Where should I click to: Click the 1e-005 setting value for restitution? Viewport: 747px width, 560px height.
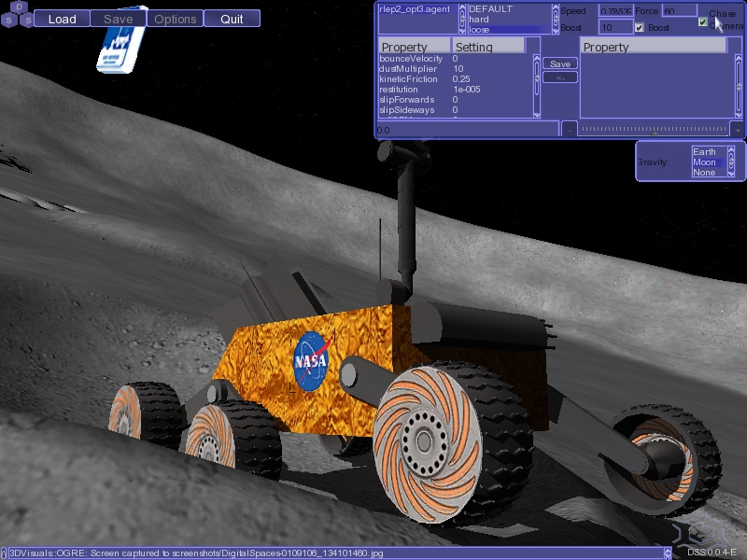pyautogui.click(x=466, y=90)
